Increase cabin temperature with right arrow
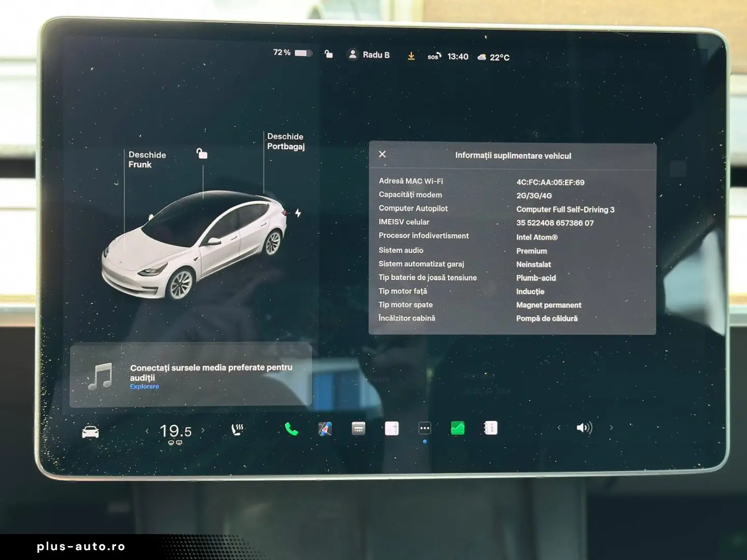Image resolution: width=747 pixels, height=560 pixels. tap(203, 430)
